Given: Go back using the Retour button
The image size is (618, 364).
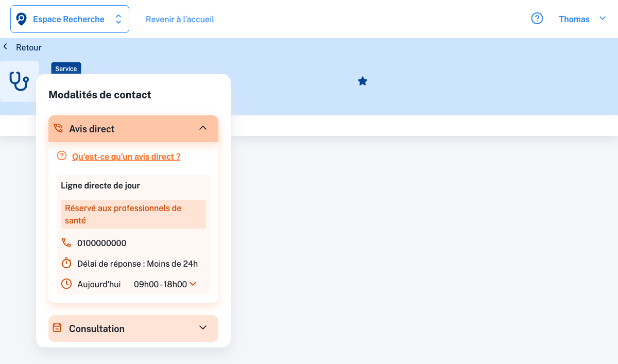Looking at the screenshot, I should point(23,47).
